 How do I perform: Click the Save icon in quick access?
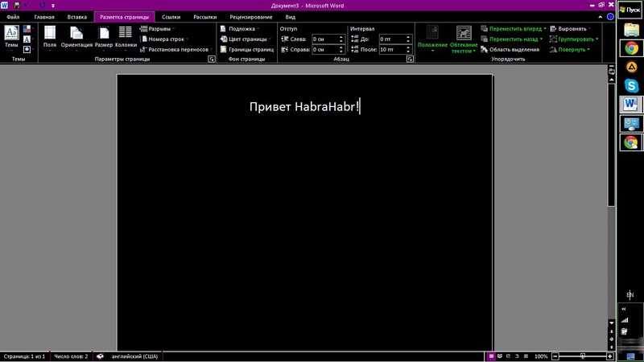(x=17, y=6)
